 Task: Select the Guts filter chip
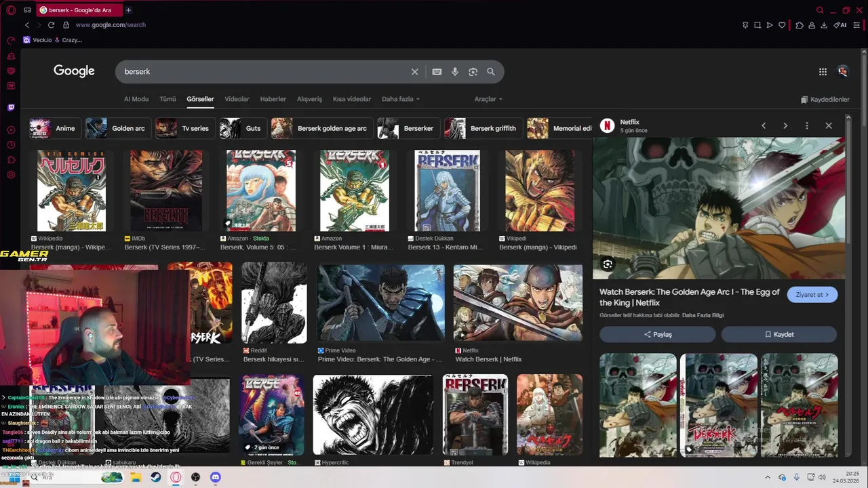pyautogui.click(x=243, y=128)
